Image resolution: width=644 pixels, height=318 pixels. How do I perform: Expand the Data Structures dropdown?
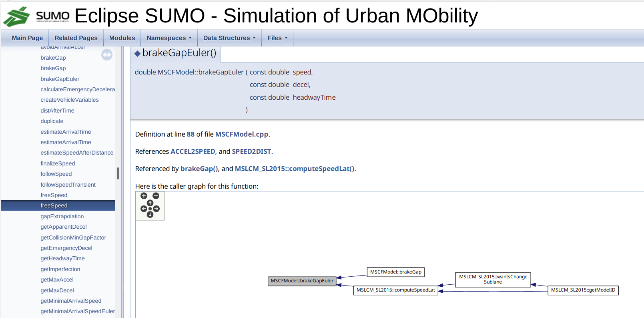[229, 38]
